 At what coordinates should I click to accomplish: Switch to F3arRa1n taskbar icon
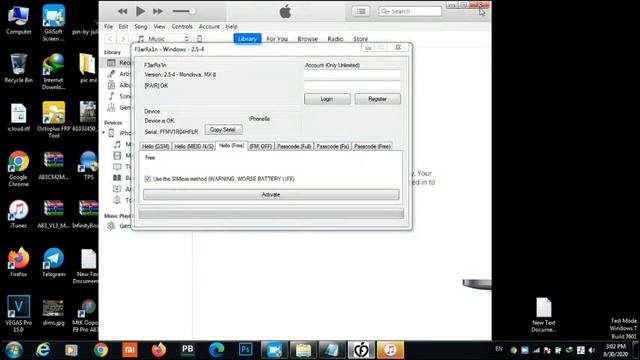[361, 350]
